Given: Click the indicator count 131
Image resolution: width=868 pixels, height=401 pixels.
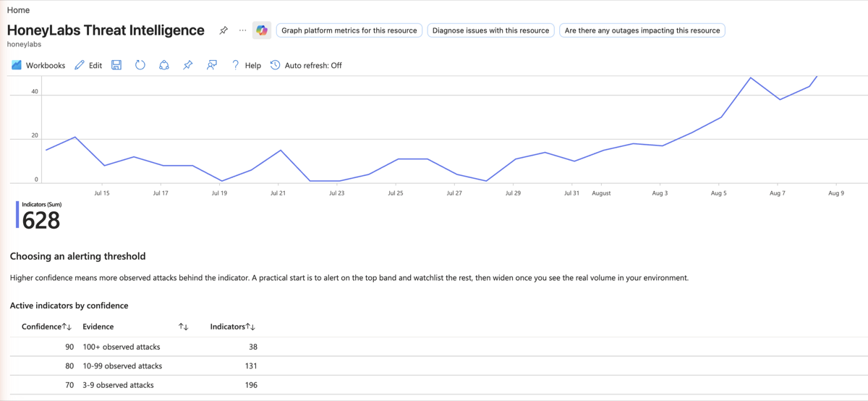Looking at the screenshot, I should [251, 366].
